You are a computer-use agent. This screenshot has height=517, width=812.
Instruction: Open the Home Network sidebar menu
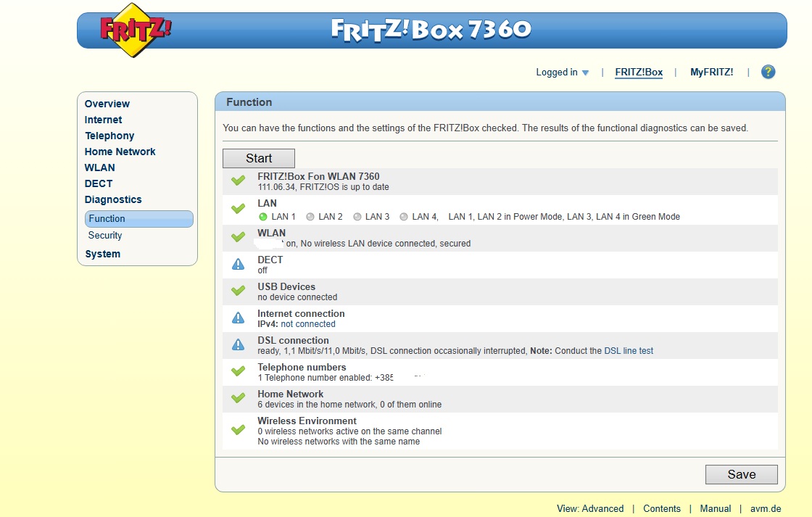120,152
